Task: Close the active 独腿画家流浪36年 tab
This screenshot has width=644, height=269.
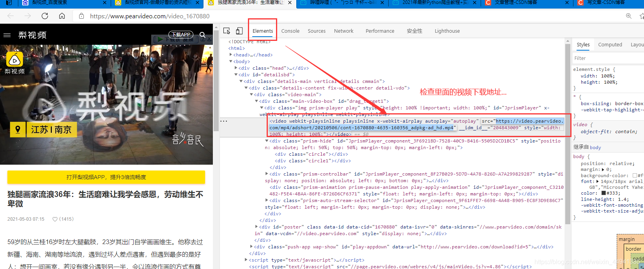Action: tap(290, 3)
